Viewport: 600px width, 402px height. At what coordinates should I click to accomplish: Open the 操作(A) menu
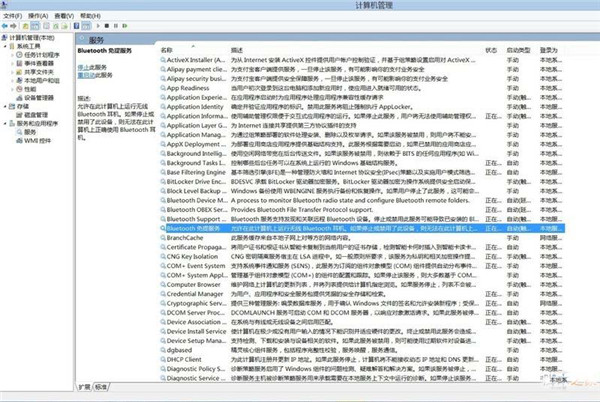pyautogui.click(x=38, y=16)
